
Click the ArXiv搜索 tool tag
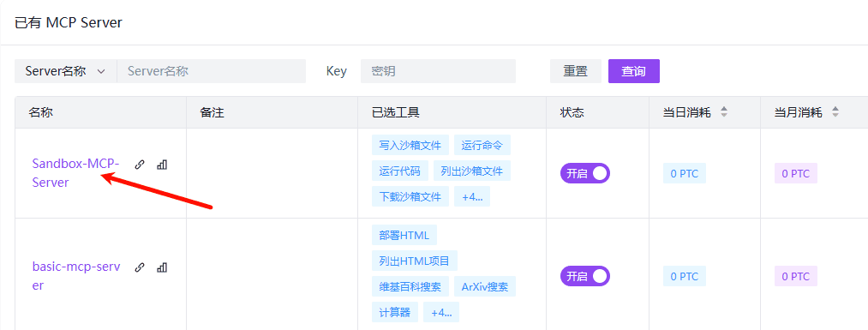485,287
